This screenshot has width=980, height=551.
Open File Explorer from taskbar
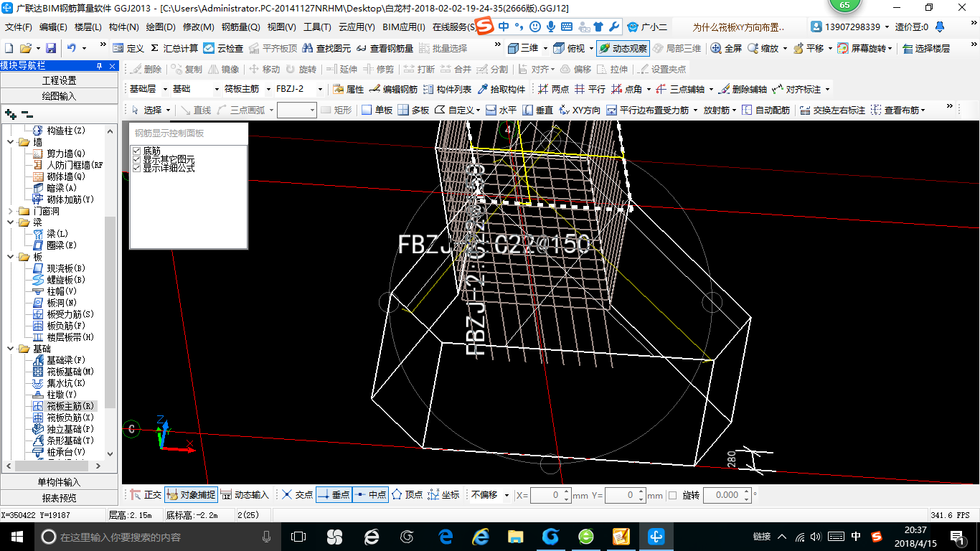coord(515,537)
